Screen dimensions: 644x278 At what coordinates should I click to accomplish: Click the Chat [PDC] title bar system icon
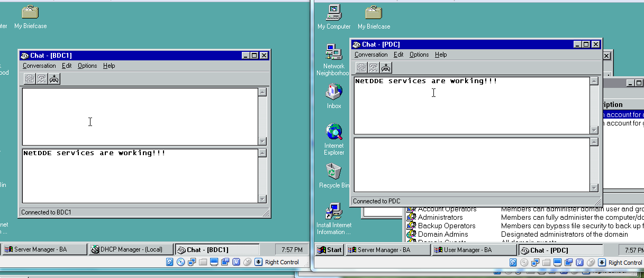point(356,44)
